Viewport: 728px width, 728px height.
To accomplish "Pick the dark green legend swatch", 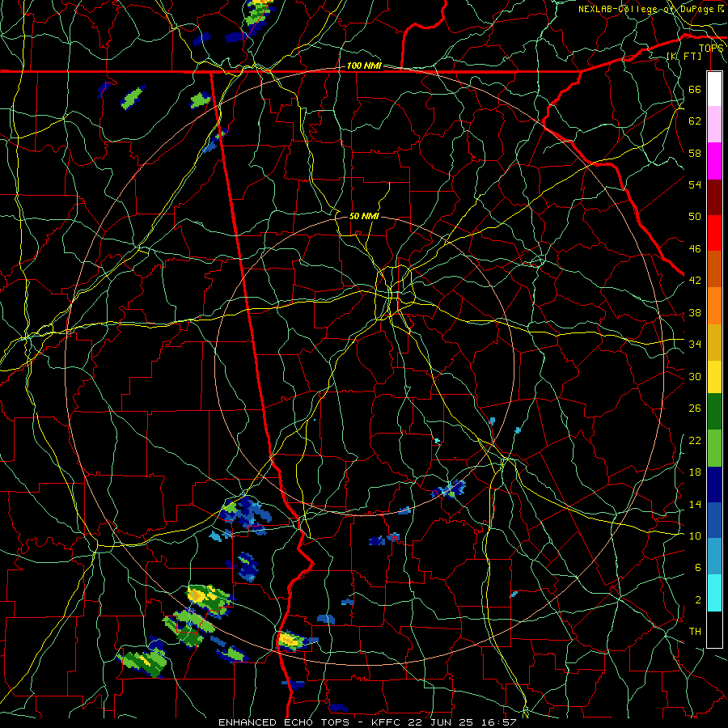I will pyautogui.click(x=714, y=412).
